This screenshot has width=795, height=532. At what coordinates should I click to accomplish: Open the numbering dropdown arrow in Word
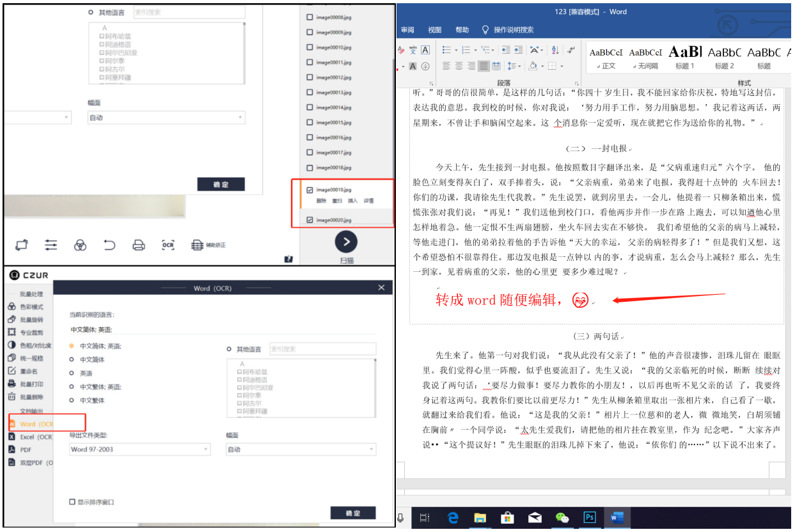(475, 50)
